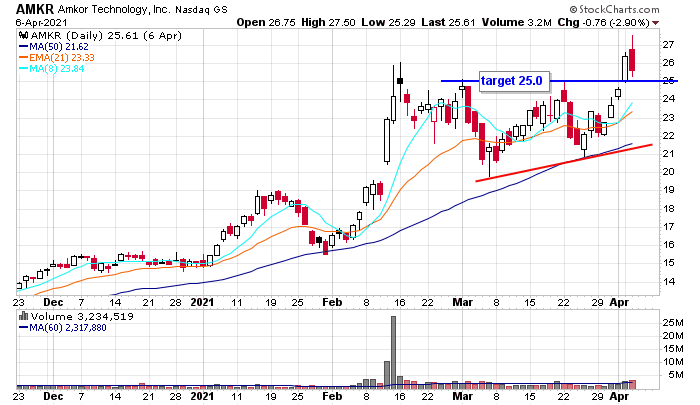
Task: Click the Volume 3,234,519 legend text
Action: click(x=82, y=317)
